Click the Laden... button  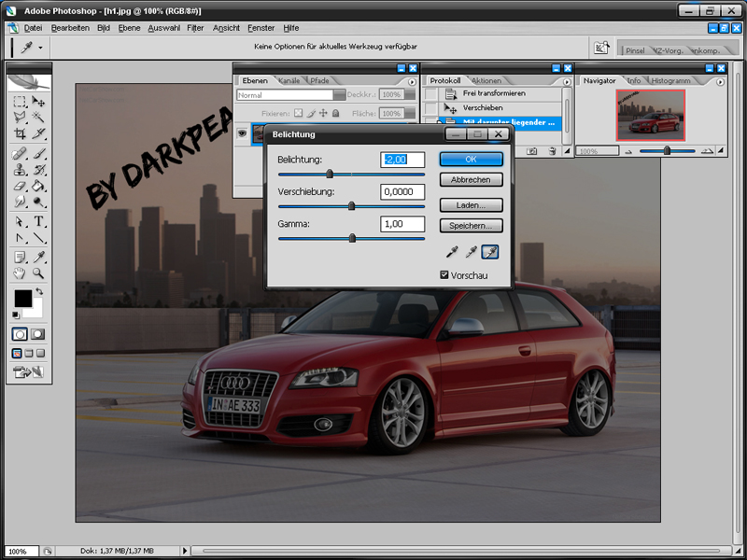pos(471,204)
